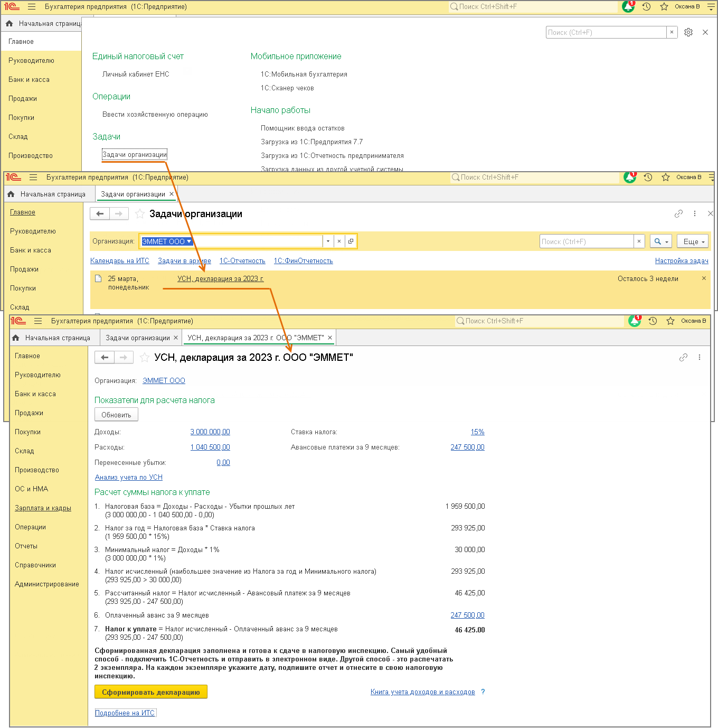Screen dimensions: 718x728
Task: Go forward arrow on УСН декларация page
Action: click(124, 358)
